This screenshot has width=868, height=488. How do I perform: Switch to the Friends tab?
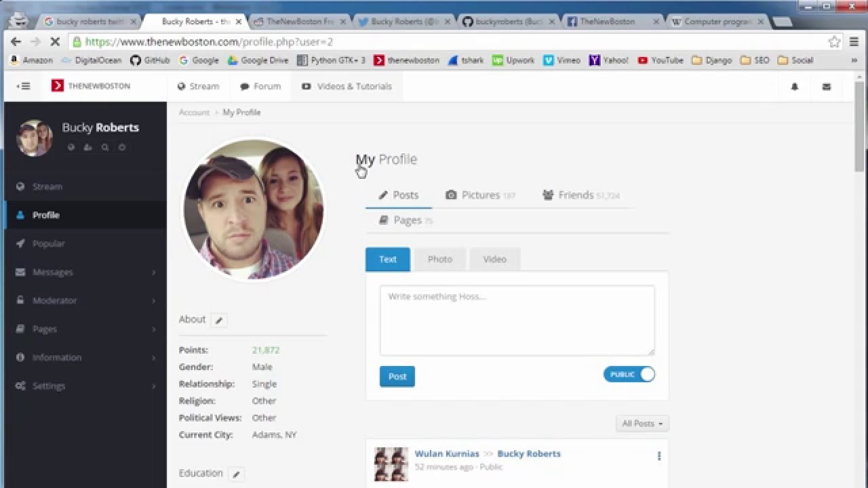click(x=581, y=195)
